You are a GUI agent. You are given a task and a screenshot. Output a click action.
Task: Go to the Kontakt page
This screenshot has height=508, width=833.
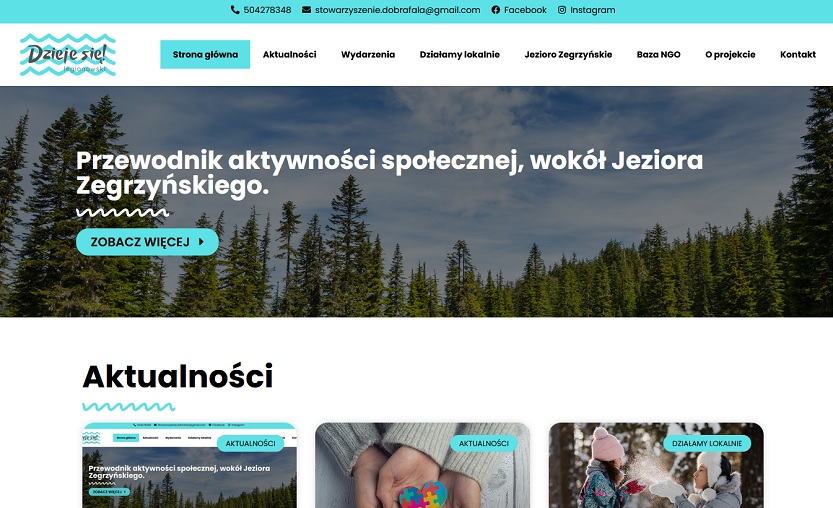pyautogui.click(x=798, y=54)
